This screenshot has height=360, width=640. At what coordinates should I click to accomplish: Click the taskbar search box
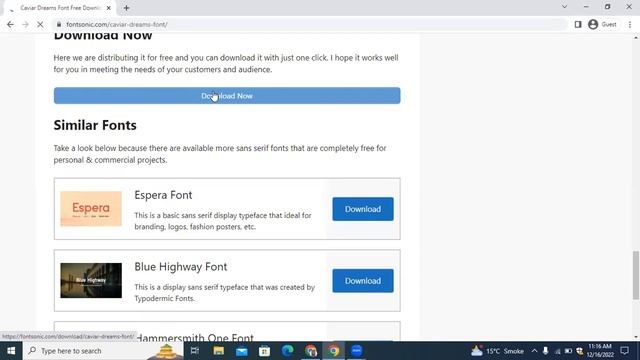pos(103,351)
